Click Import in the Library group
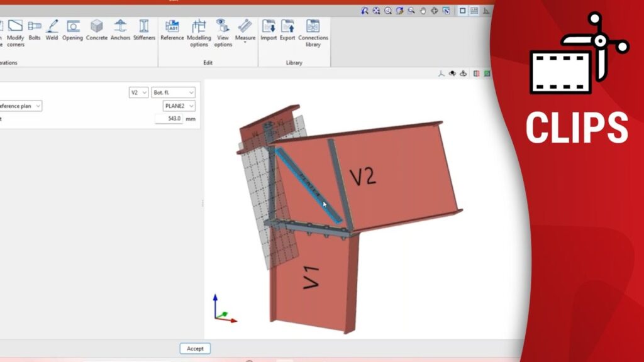 tap(269, 30)
